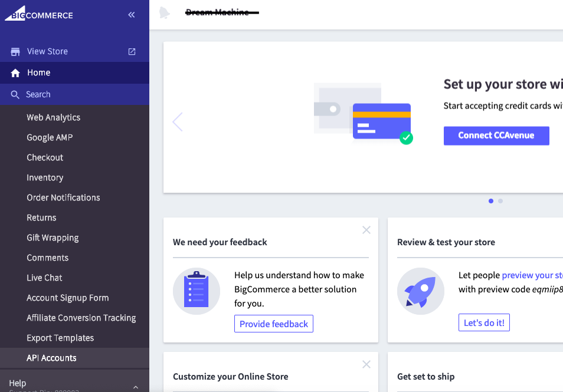Dismiss the Customize your Online Store card

coord(366,364)
